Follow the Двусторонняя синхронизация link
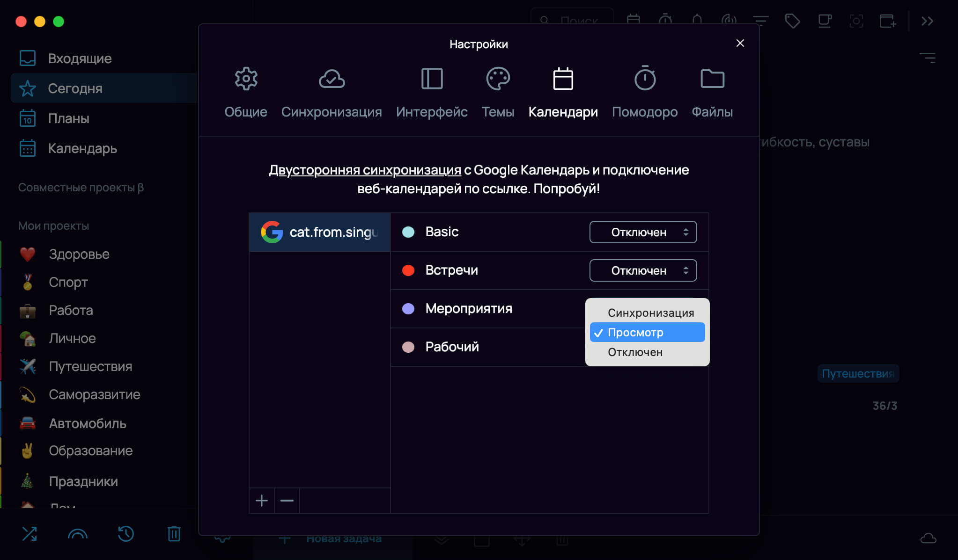The image size is (958, 560). (365, 170)
